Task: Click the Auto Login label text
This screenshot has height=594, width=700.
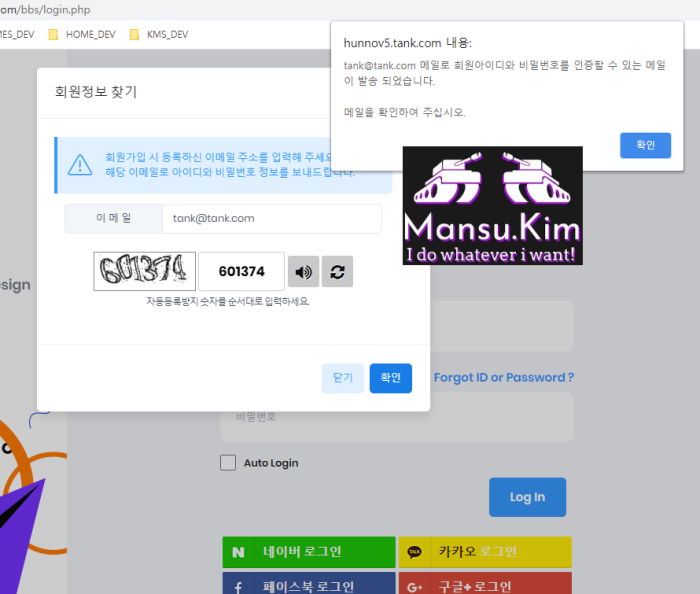Action: (271, 463)
